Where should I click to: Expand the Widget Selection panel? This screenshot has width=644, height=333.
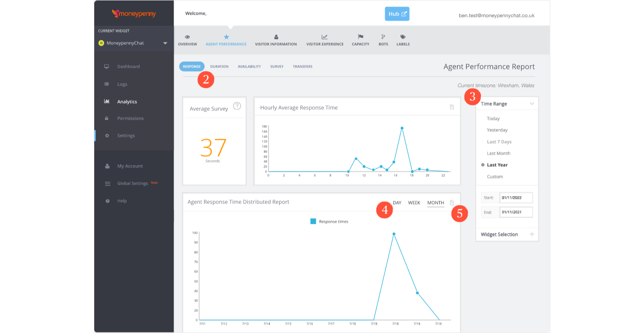point(532,234)
